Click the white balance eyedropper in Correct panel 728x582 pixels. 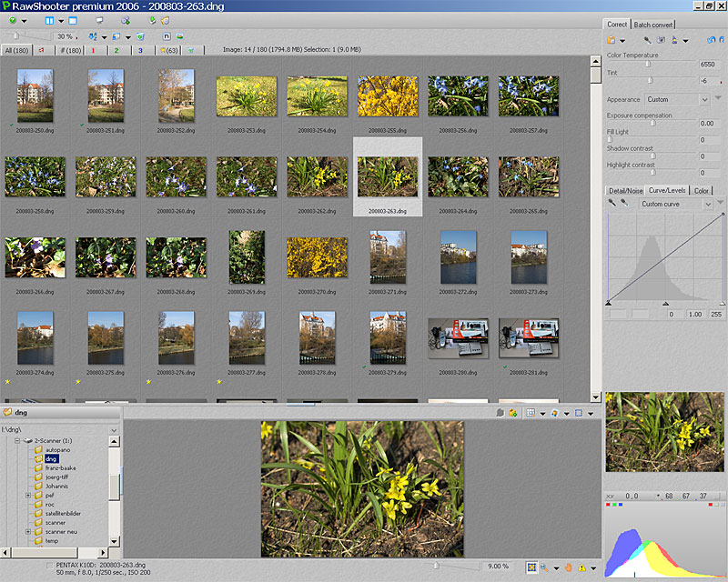point(647,40)
